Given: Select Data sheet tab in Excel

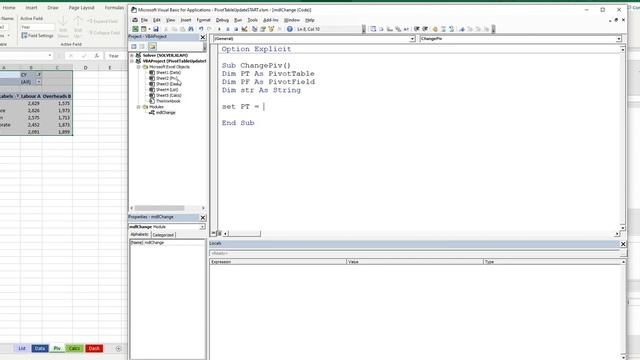Looking at the screenshot, I should click(x=40, y=348).
